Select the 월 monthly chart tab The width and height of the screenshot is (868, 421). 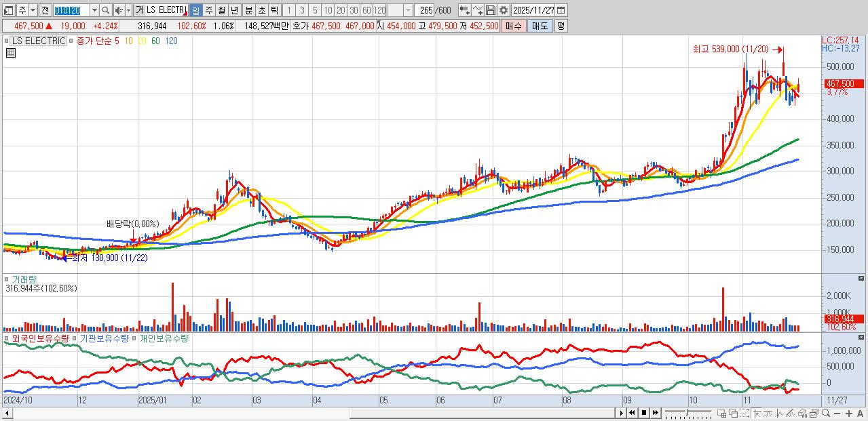coord(221,10)
